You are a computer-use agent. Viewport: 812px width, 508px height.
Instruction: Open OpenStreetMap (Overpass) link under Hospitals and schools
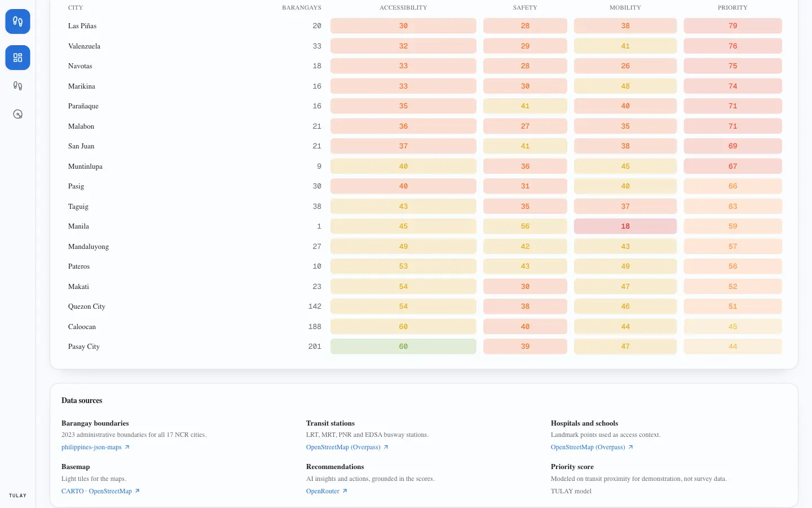[x=592, y=447]
